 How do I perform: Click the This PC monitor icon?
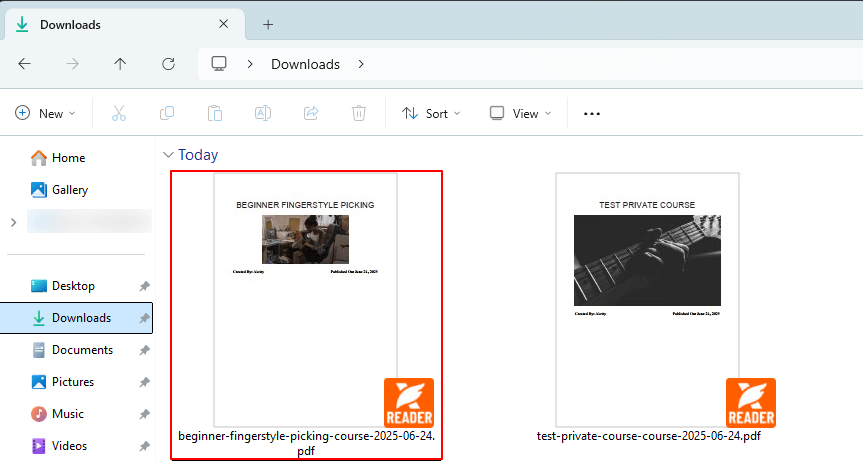pyautogui.click(x=219, y=64)
